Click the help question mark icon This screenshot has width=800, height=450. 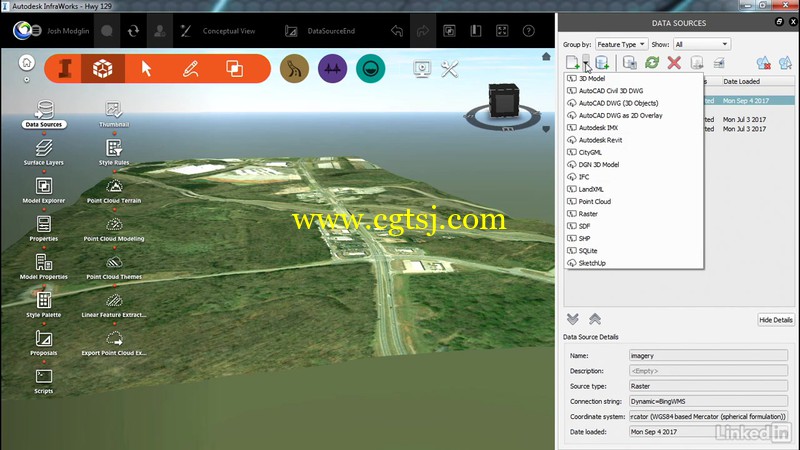(x=529, y=31)
